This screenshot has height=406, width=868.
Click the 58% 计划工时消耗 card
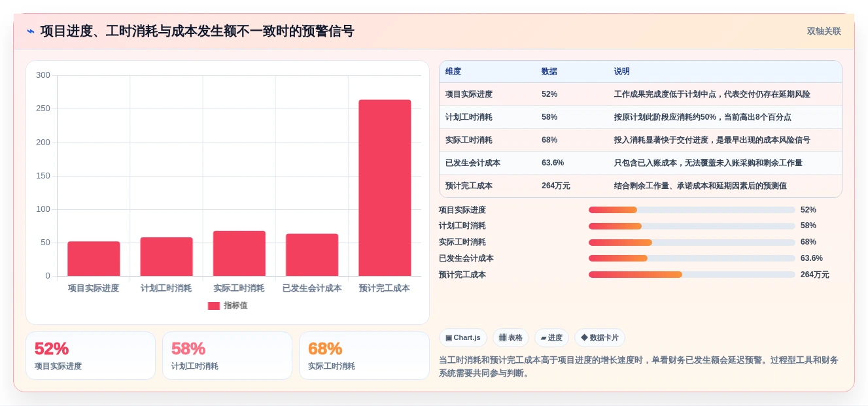pyautogui.click(x=227, y=356)
